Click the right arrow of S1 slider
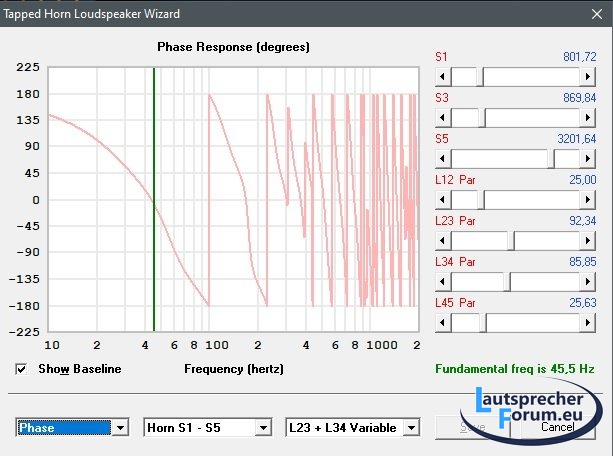The width and height of the screenshot is (613, 456). [589, 77]
